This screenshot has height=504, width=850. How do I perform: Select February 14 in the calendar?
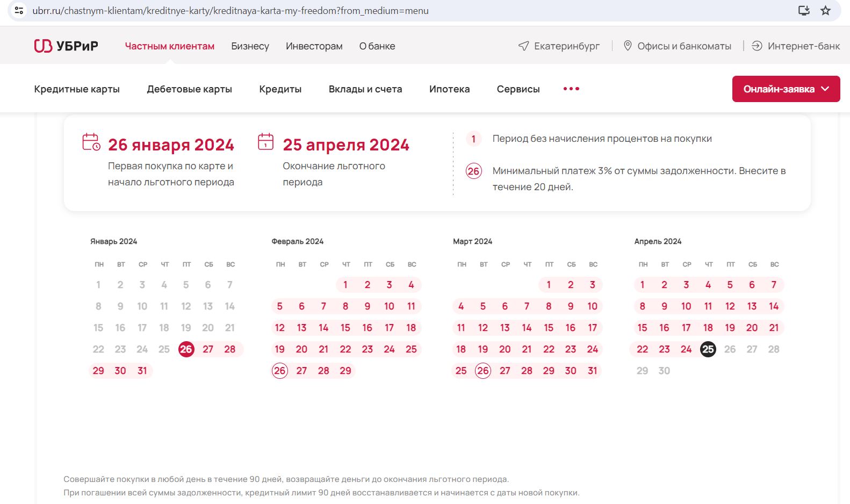pyautogui.click(x=323, y=328)
